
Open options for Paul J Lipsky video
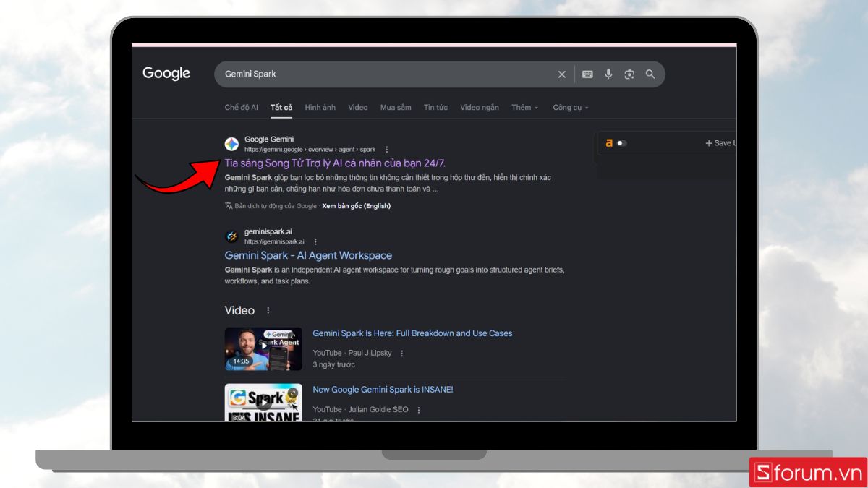pos(402,354)
